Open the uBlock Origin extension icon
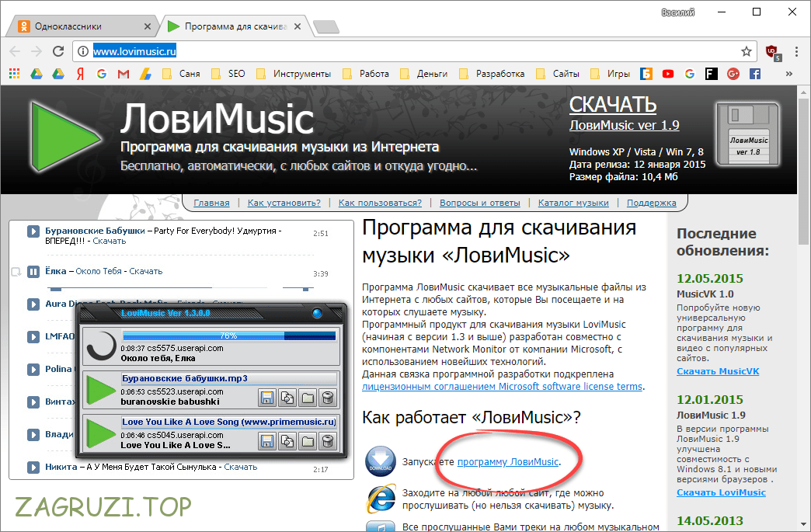The width and height of the screenshot is (811, 532). pos(773,52)
